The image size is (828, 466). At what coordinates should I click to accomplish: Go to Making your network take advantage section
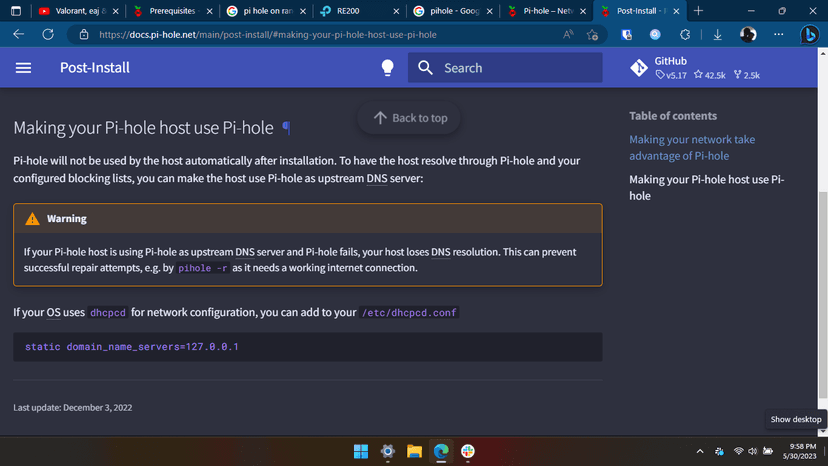click(691, 148)
